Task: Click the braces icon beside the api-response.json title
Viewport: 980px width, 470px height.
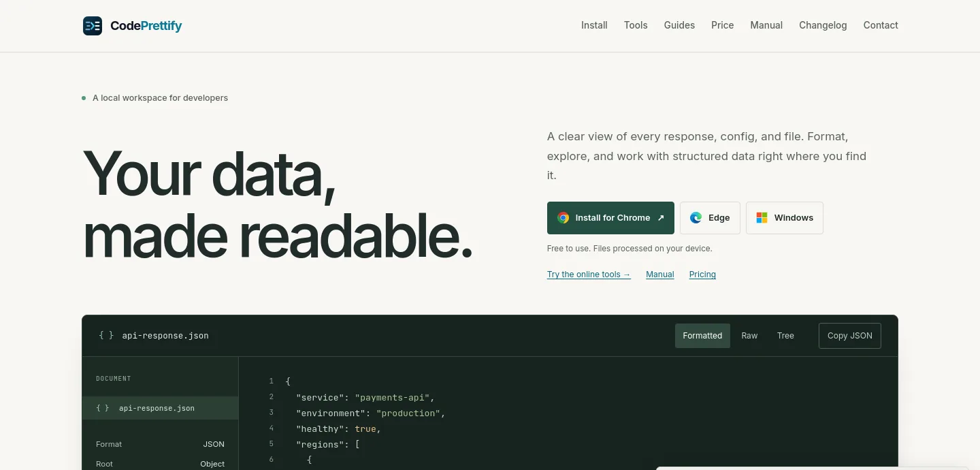Action: coord(106,336)
